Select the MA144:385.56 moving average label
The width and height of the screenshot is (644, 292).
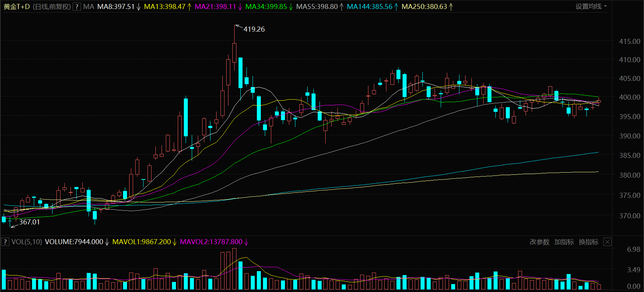[370, 6]
